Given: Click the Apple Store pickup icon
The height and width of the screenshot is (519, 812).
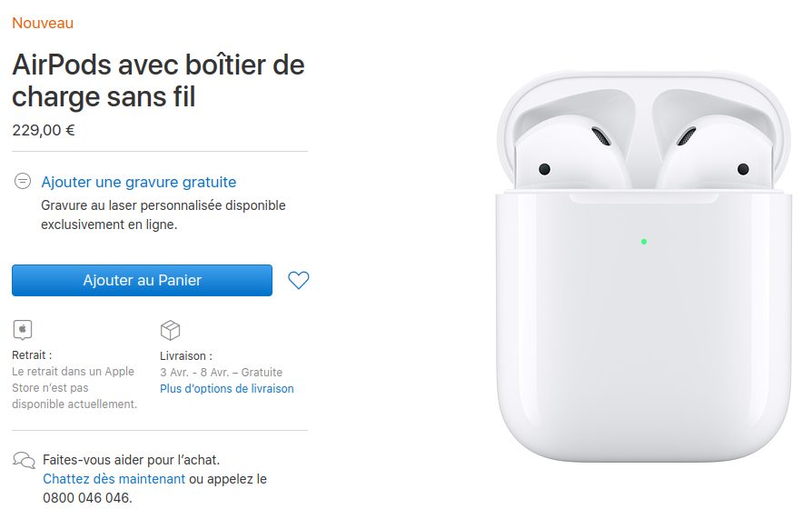Looking at the screenshot, I should [23, 330].
